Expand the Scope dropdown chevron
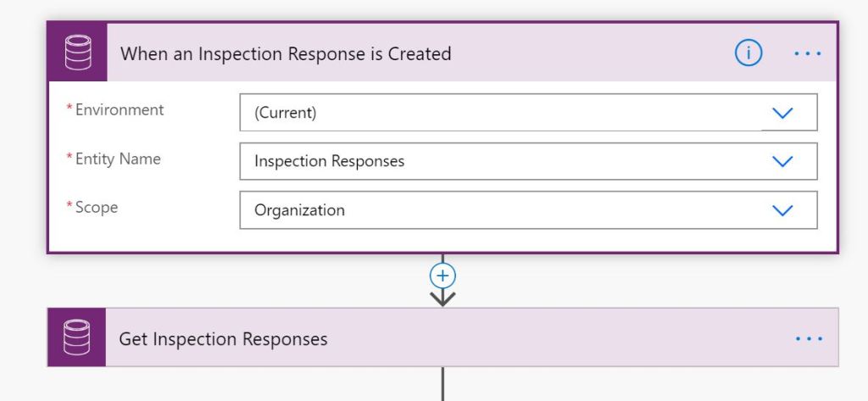 point(783,210)
